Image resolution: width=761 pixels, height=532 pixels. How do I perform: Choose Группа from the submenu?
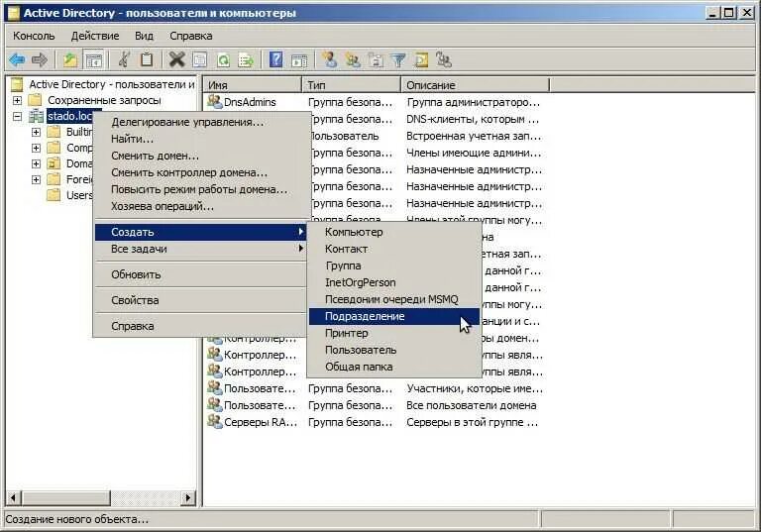(x=394, y=266)
